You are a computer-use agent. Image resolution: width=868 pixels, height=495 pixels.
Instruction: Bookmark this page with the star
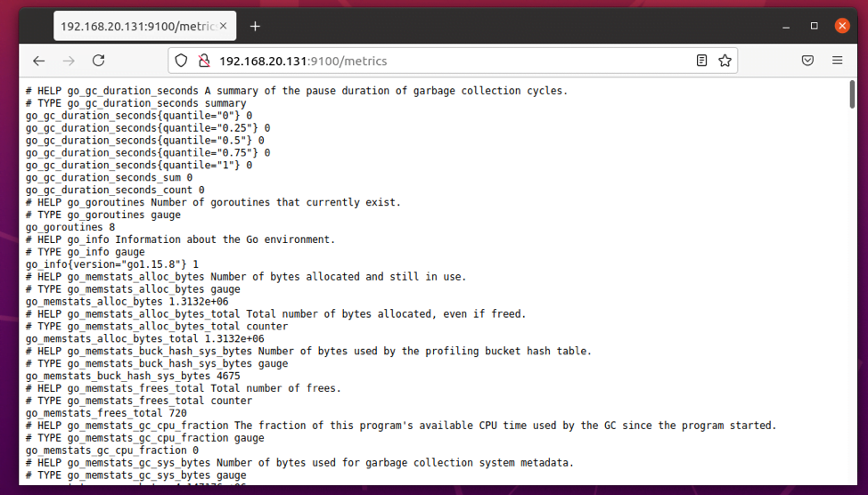point(725,61)
